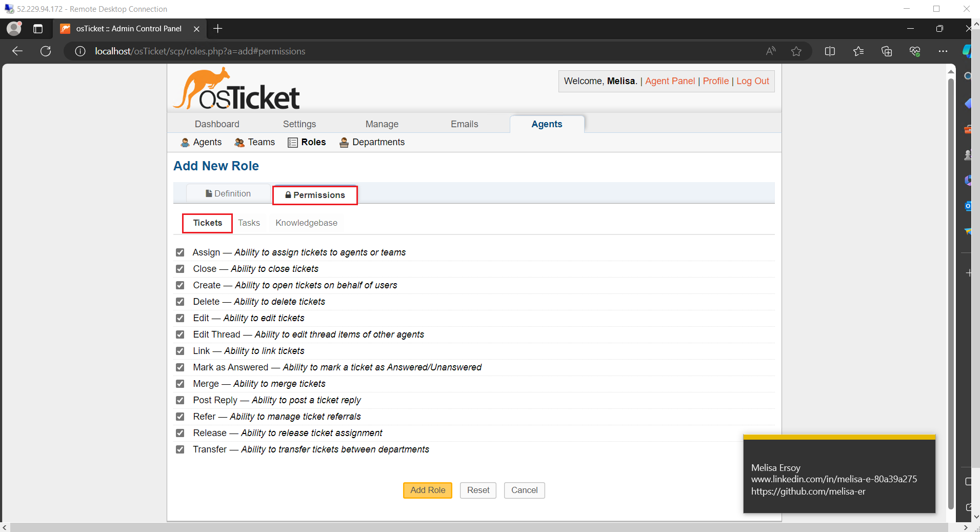Reload the page with refresh icon
This screenshot has width=980, height=532.
[46, 51]
